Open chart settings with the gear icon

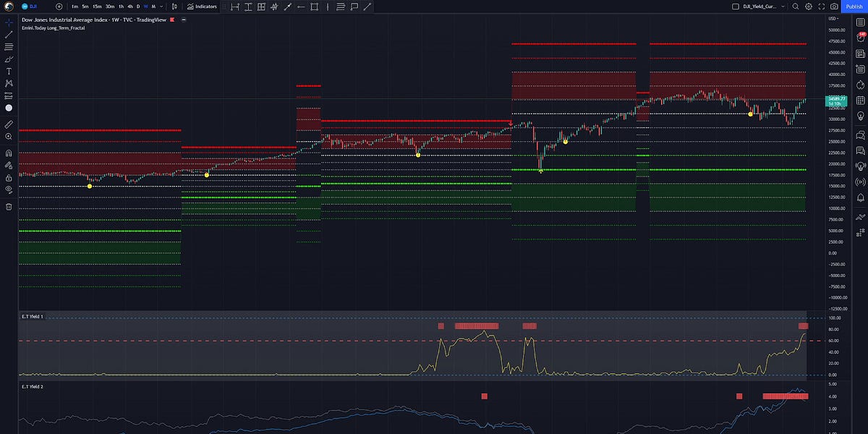click(809, 7)
